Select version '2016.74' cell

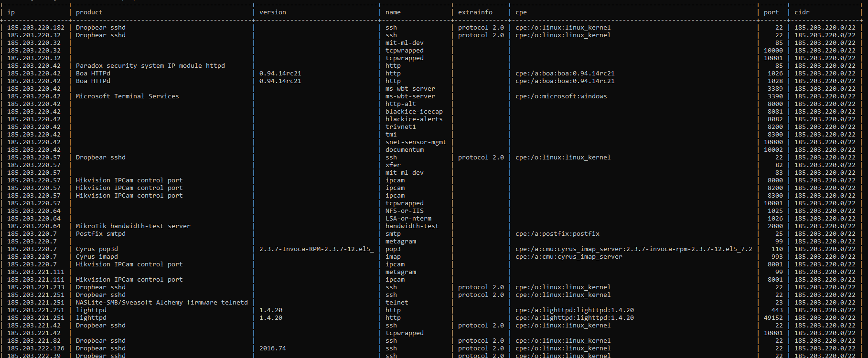[273, 348]
